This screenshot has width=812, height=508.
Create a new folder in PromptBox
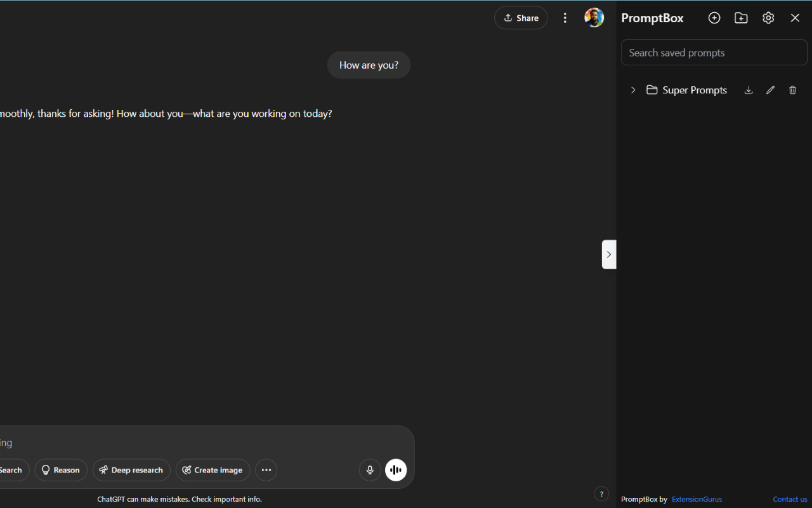(x=741, y=18)
